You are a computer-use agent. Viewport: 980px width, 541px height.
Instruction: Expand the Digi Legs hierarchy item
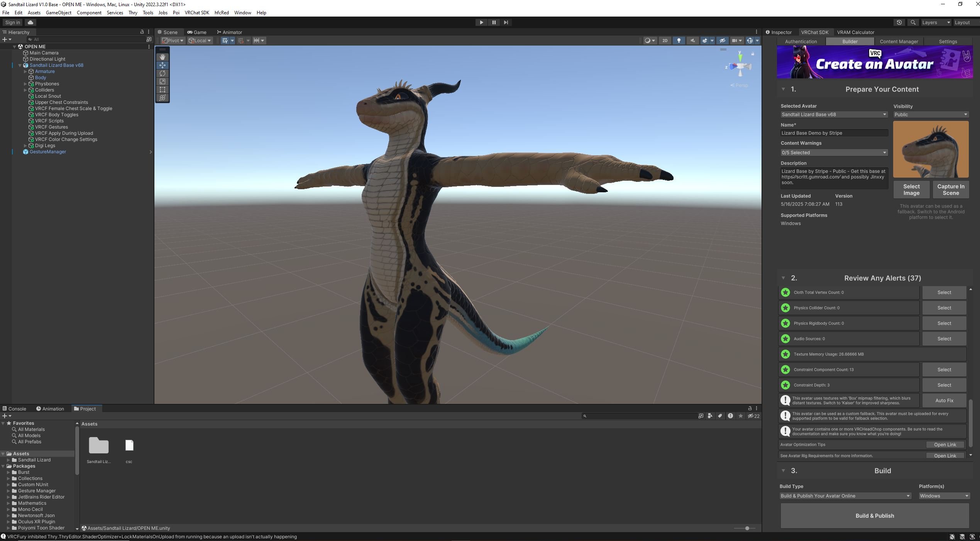(x=25, y=146)
